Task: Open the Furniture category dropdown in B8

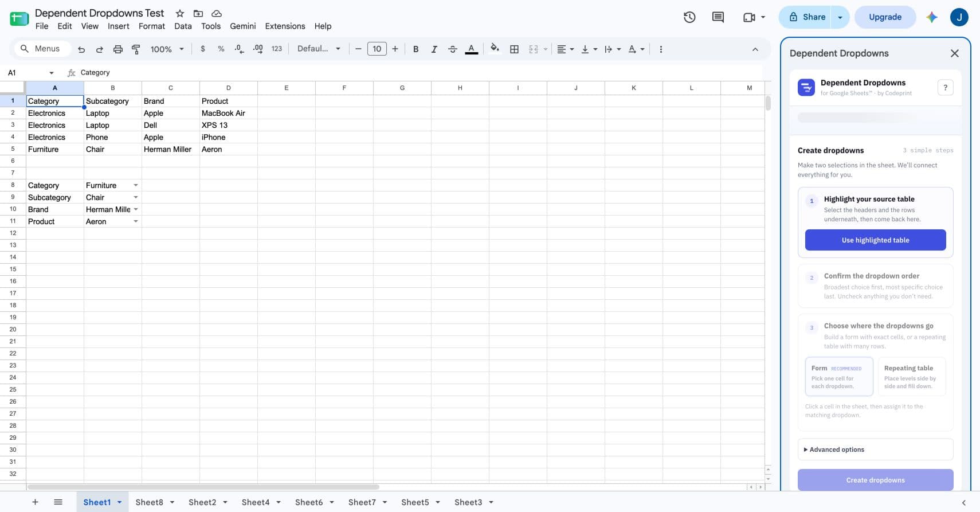Action: click(136, 185)
